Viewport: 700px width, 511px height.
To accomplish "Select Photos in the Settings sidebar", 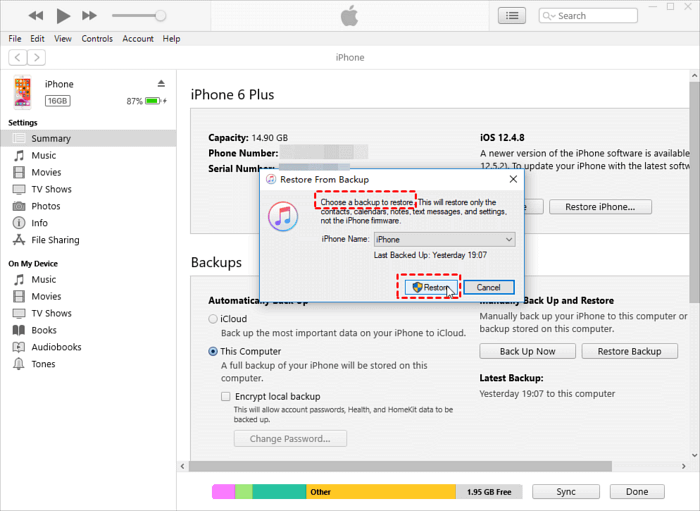I will pyautogui.click(x=45, y=206).
